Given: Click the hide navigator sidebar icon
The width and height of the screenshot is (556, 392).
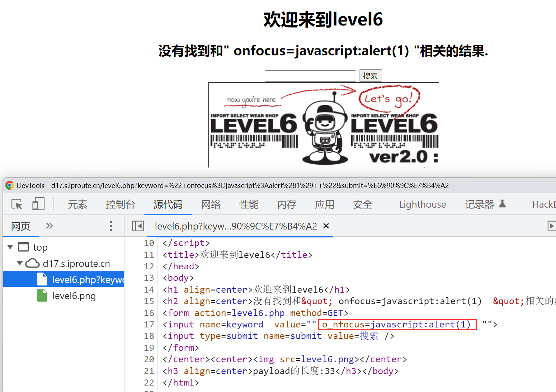Looking at the screenshot, I should click(138, 226).
